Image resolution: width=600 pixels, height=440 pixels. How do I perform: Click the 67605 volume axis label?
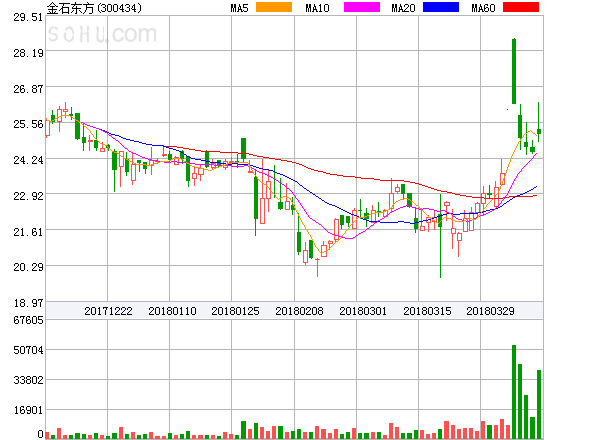point(28,320)
